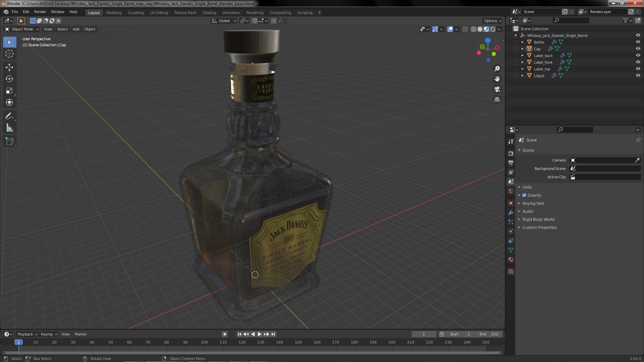Open the Physics properties tab
This screenshot has width=644, height=362.
click(511, 231)
